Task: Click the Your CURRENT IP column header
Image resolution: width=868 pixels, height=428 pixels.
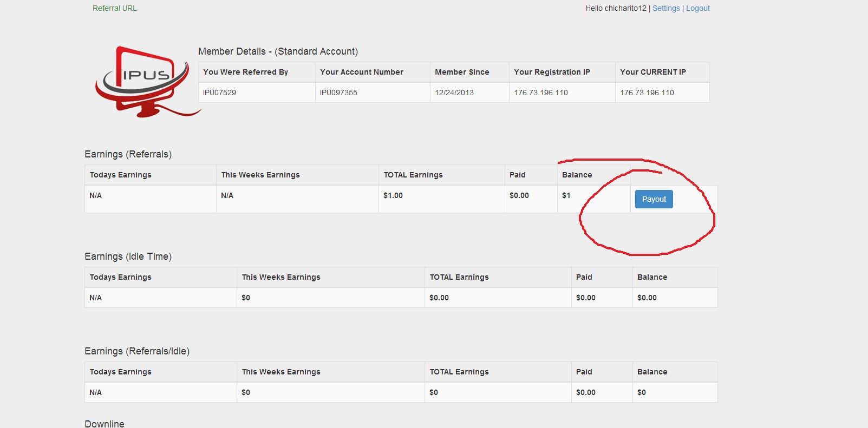Action: [x=653, y=72]
